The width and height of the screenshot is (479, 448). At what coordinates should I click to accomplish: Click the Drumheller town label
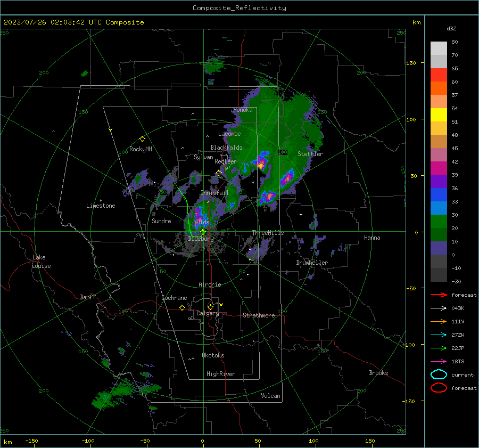point(312,263)
